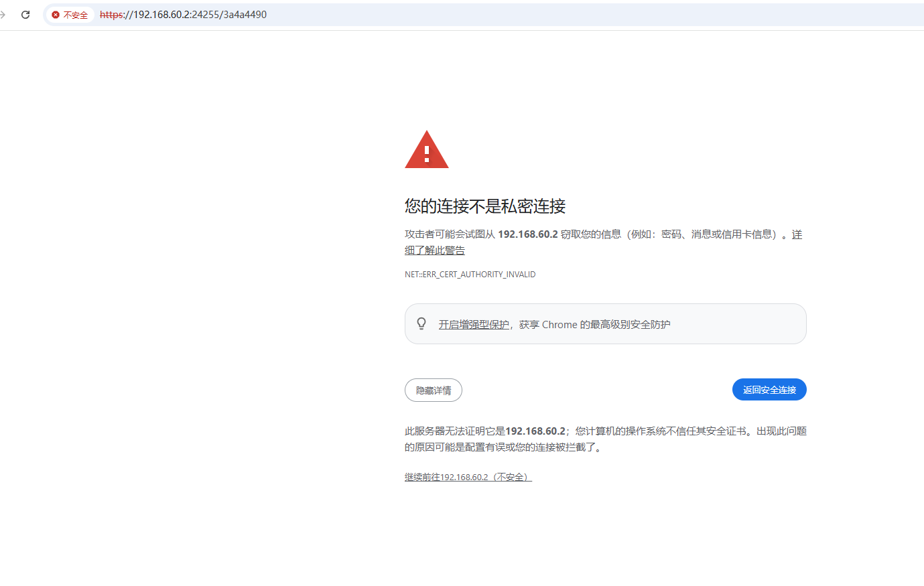
Task: Focus the address bar URL field
Action: (469, 15)
